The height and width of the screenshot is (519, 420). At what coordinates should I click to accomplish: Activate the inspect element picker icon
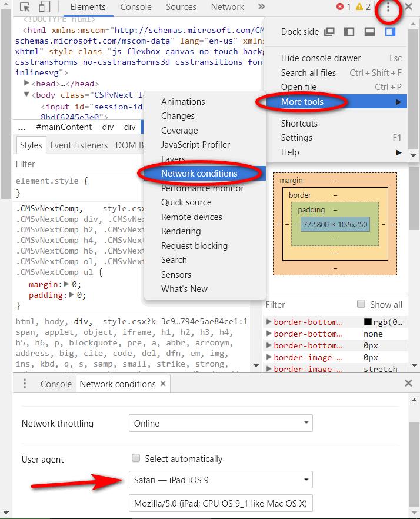click(25, 6)
